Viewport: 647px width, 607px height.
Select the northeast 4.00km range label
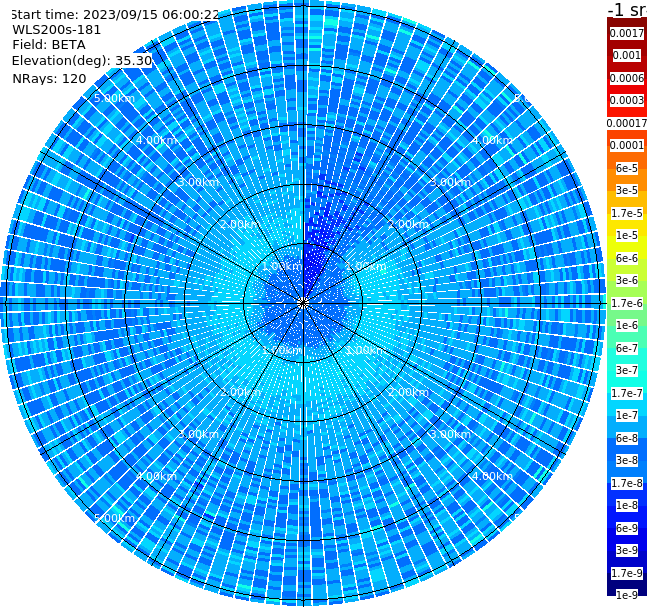pyautogui.click(x=492, y=140)
